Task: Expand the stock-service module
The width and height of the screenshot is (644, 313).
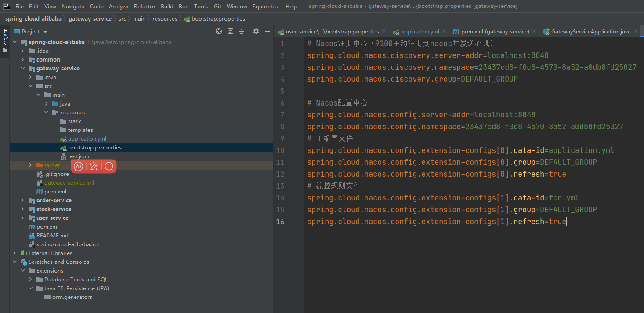Action: 22,209
